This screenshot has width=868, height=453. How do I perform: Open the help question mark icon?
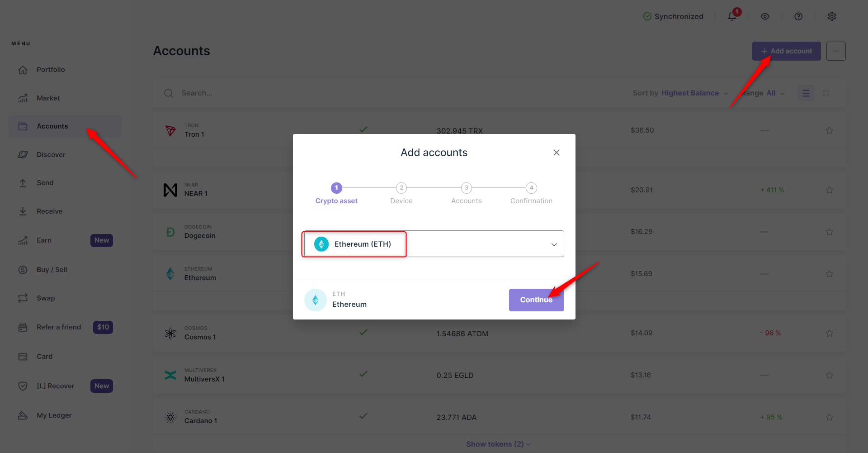798,16
